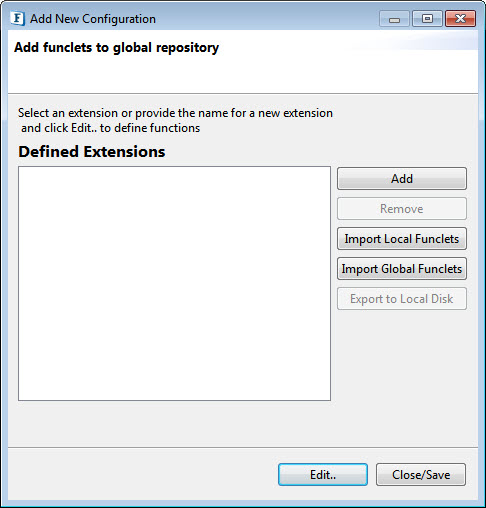Click inside the empty Defined Extensions list
This screenshot has height=508, width=486.
(174, 283)
